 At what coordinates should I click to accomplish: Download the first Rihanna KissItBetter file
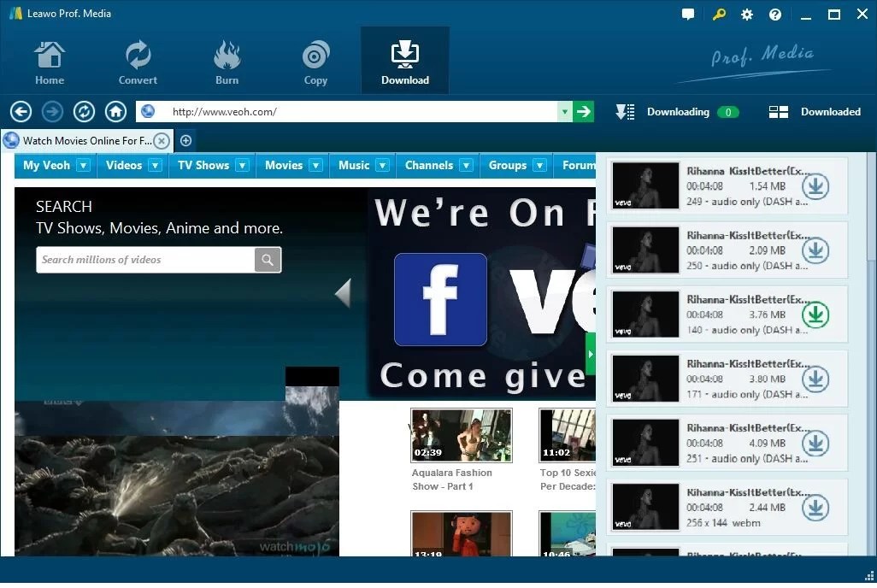[x=815, y=186]
